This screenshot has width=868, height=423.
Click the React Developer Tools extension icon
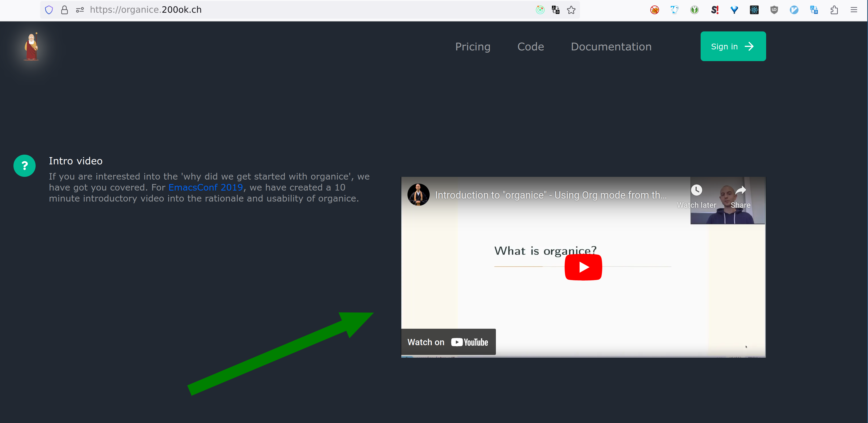(x=754, y=10)
